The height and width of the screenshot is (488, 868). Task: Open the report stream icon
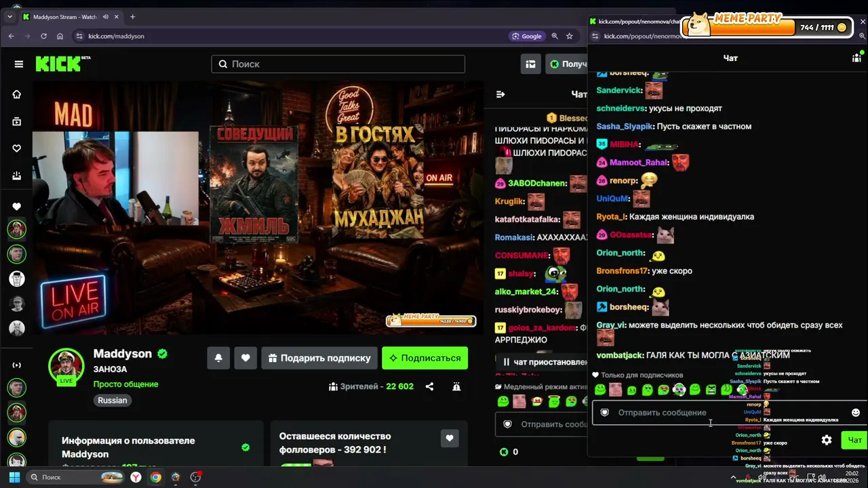click(456, 386)
